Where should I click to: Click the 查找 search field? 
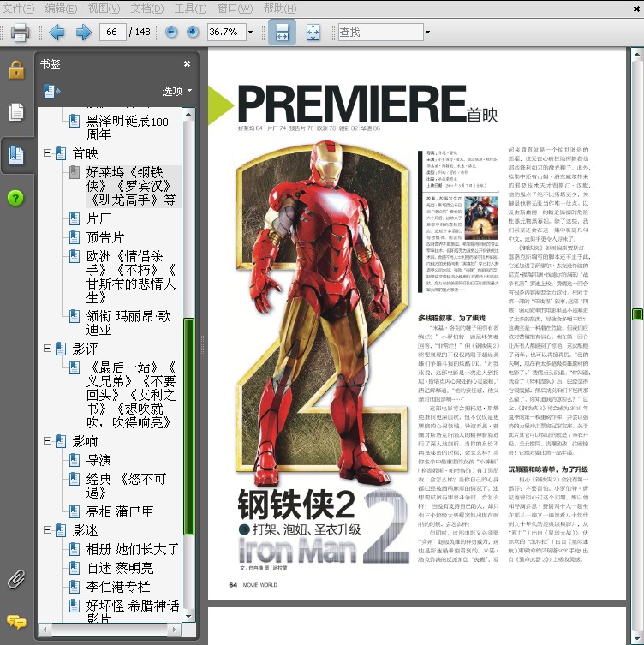pyautogui.click(x=380, y=32)
